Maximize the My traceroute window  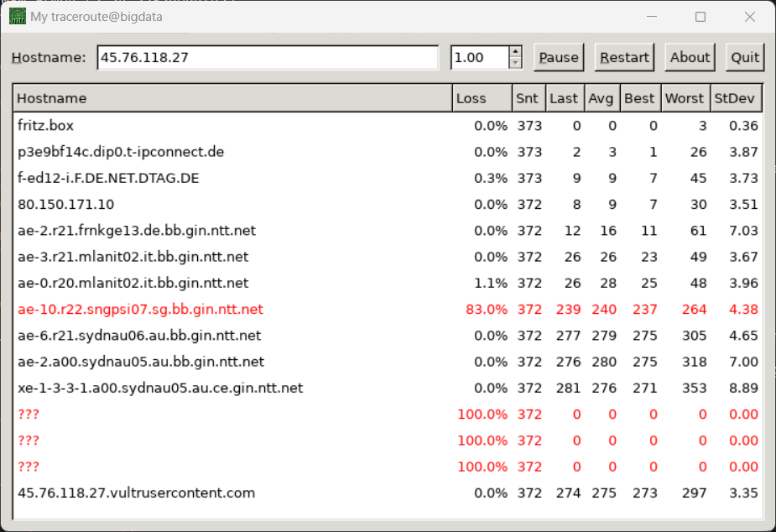700,17
